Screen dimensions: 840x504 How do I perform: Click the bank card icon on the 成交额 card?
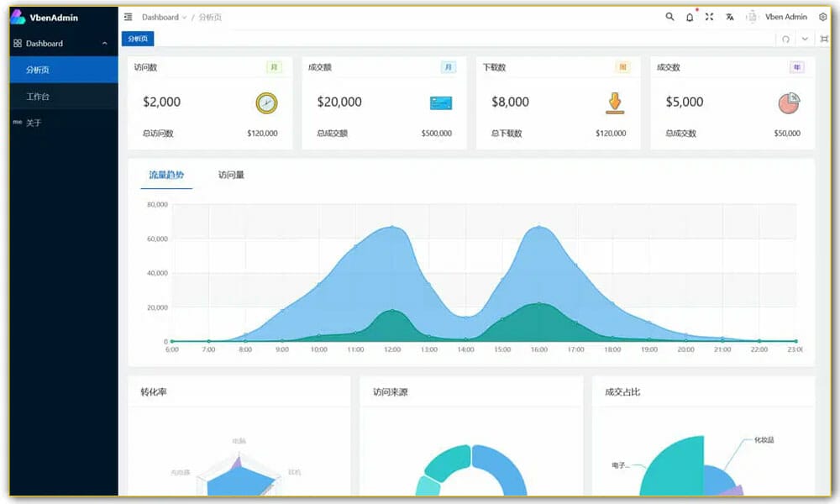[440, 102]
